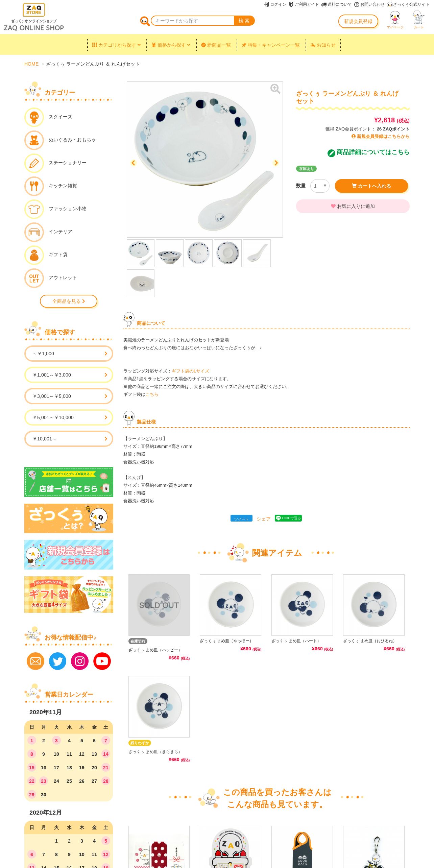Show next product image with right arrow
The height and width of the screenshot is (868, 434).
tap(276, 163)
